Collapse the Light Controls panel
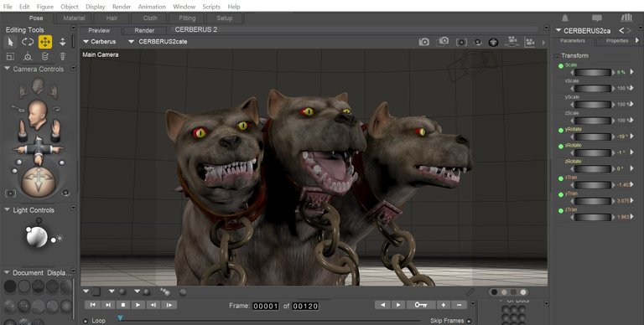Image resolution: width=644 pixels, height=325 pixels. click(x=7, y=209)
